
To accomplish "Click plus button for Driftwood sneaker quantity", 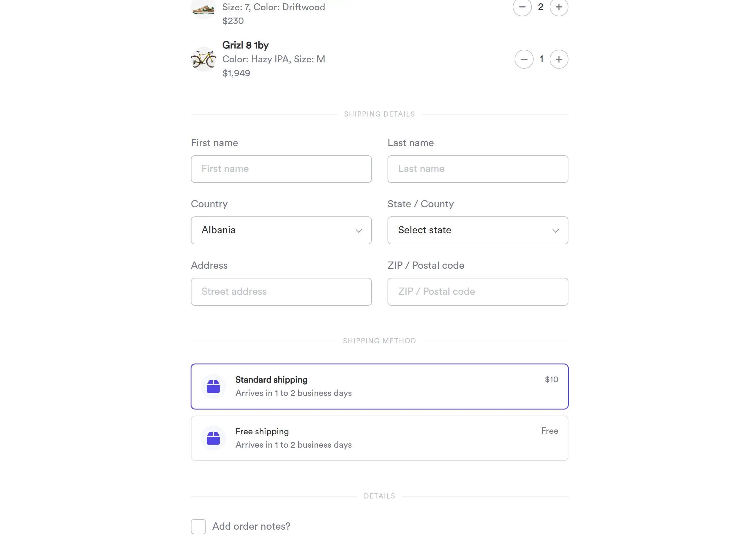I will (559, 7).
